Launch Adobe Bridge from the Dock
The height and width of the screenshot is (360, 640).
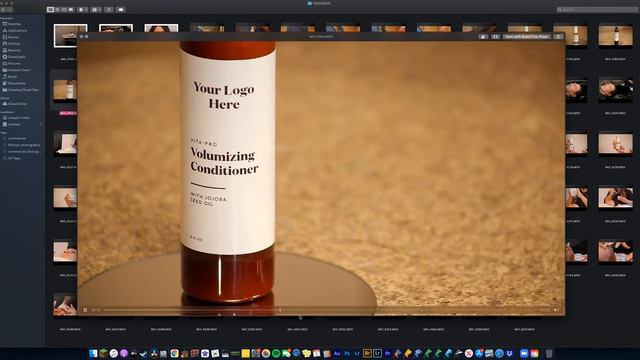(367, 353)
